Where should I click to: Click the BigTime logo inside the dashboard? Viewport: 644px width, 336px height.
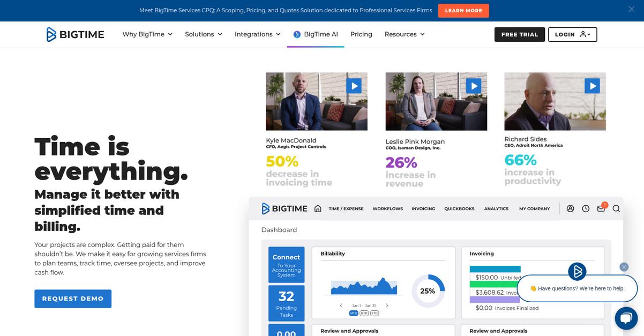(x=284, y=208)
